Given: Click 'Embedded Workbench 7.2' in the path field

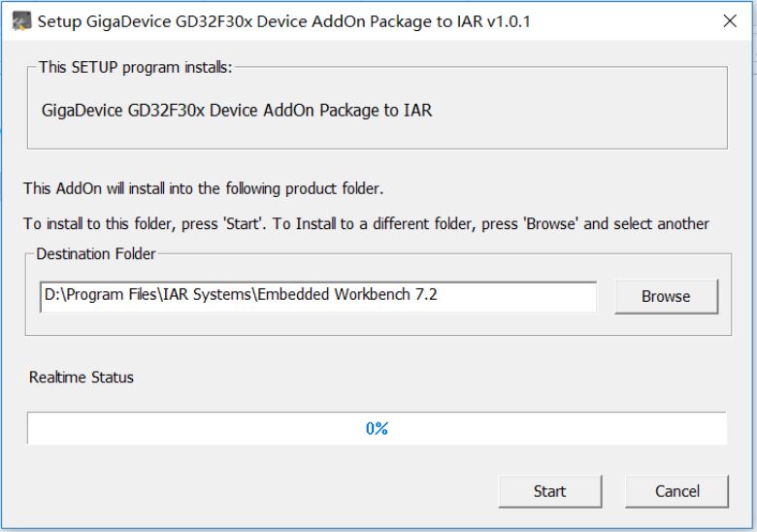Looking at the screenshot, I should [347, 294].
